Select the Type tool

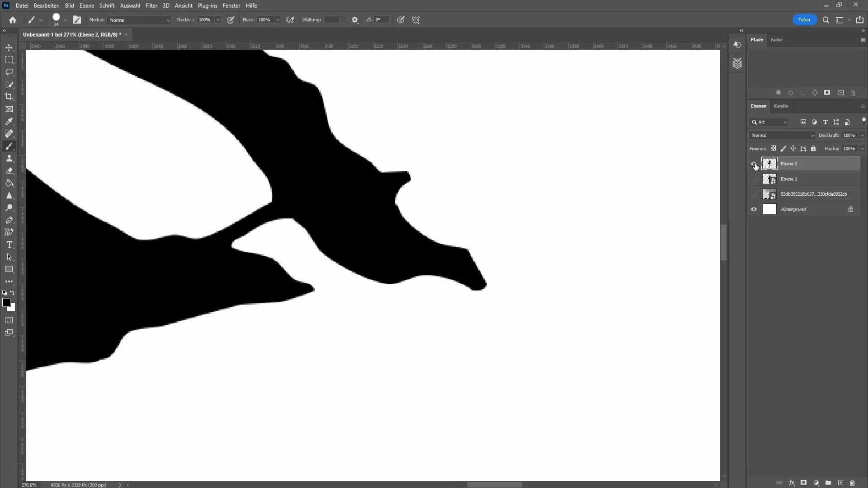pyautogui.click(x=9, y=244)
